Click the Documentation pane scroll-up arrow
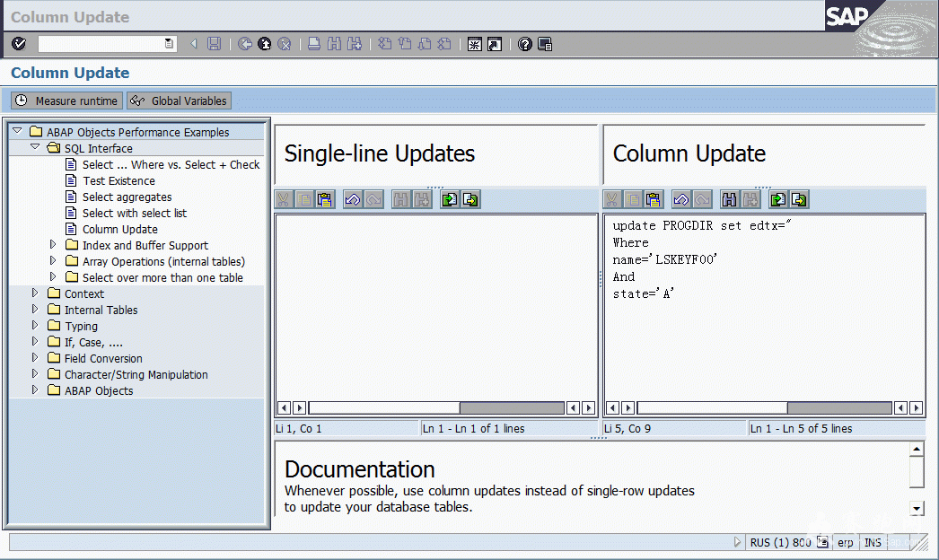The image size is (939, 560). 917,449
